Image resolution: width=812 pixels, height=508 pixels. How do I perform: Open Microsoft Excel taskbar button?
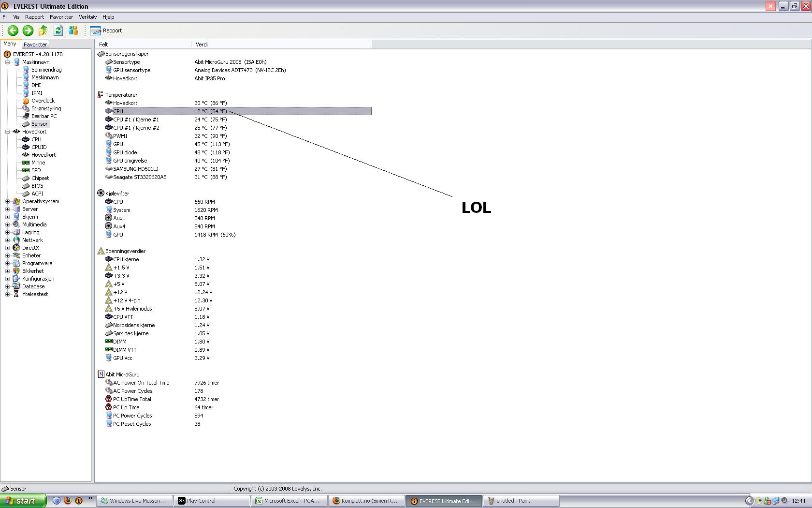click(290, 501)
